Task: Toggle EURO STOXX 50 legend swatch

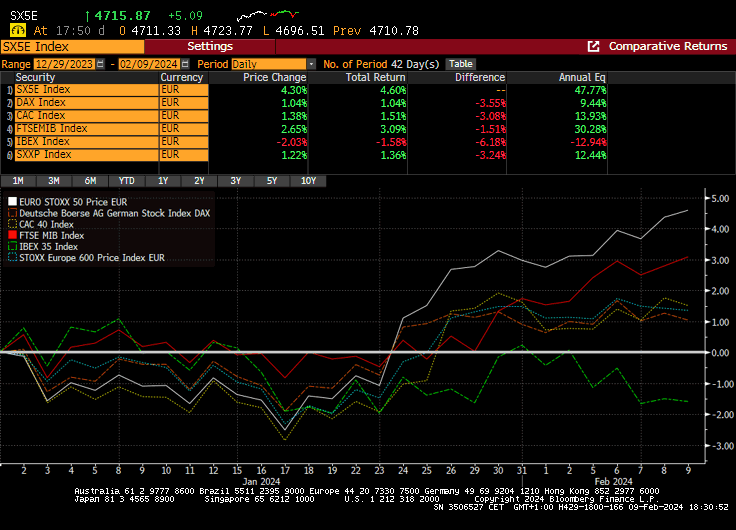Action: pos(13,202)
